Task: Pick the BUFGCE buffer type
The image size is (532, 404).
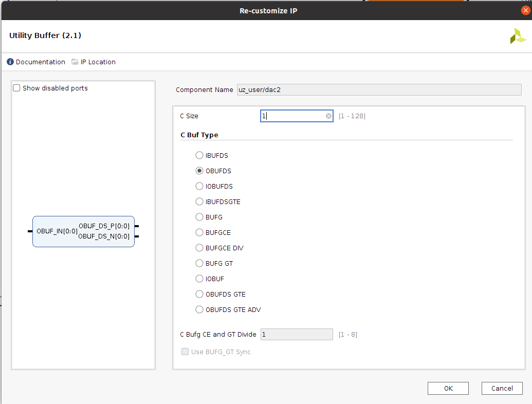Action: point(199,232)
